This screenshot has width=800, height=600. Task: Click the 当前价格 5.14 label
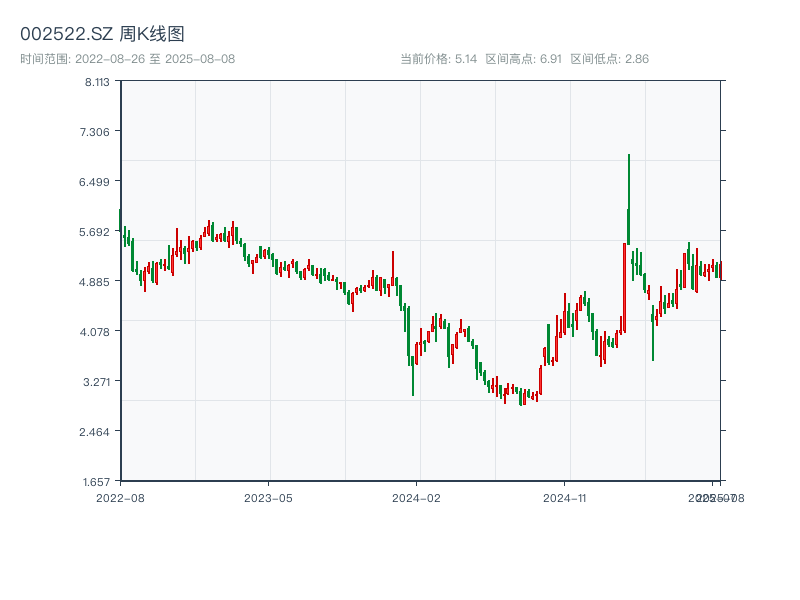click(x=439, y=59)
